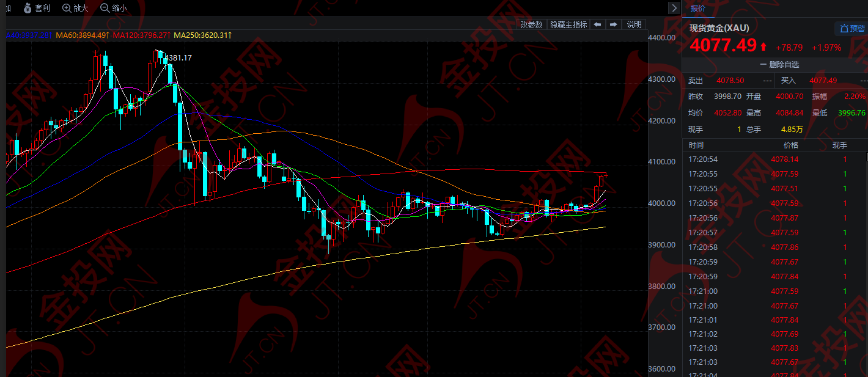The height and width of the screenshot is (377, 868).
Task: Open the 说明 indicator description
Action: (x=634, y=24)
